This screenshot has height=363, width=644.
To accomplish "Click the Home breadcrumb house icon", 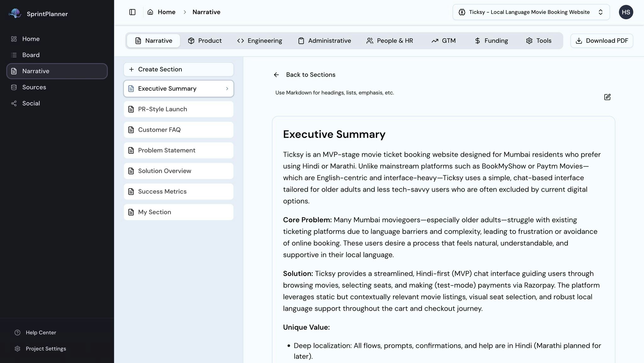I will [x=151, y=12].
